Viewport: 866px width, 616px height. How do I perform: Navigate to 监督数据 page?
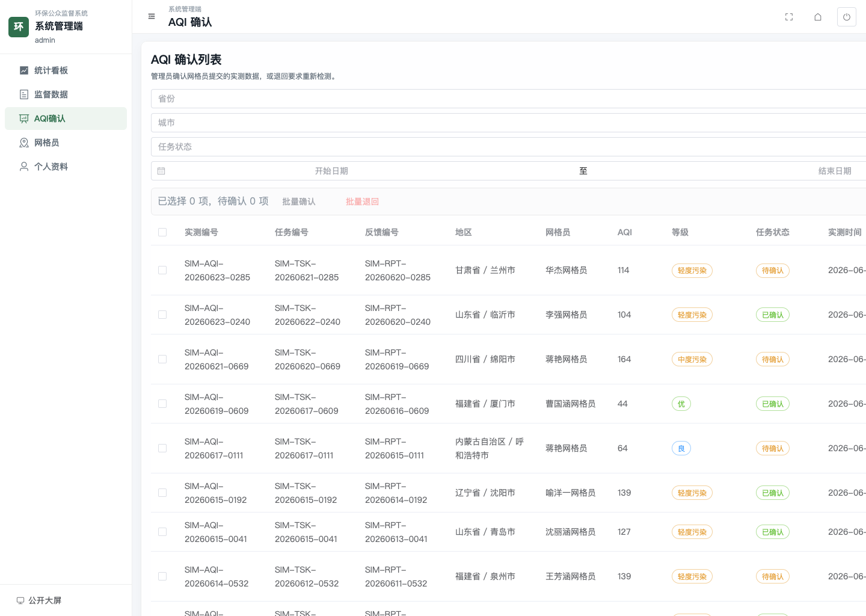click(x=66, y=94)
